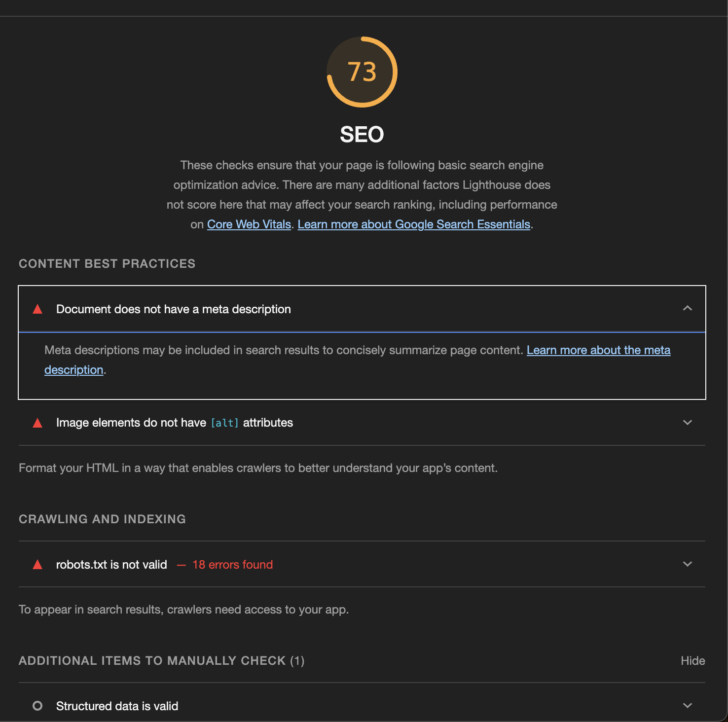Viewport: 728px width, 722px height.
Task: Expand the image alt attributes audit chevron
Action: (687, 423)
